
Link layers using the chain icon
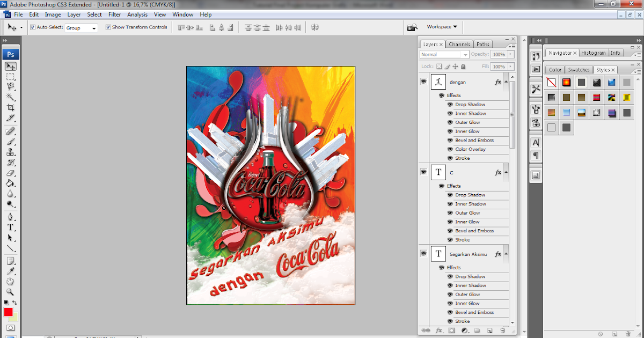pyautogui.click(x=426, y=330)
